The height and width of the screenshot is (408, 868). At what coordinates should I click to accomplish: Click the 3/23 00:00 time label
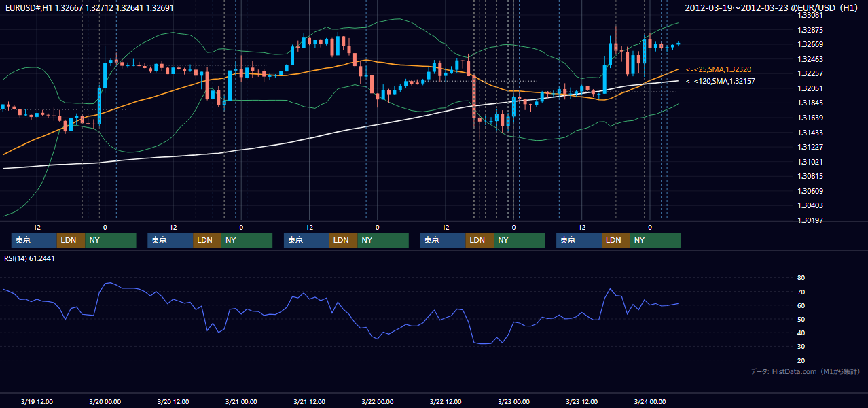[513, 401]
